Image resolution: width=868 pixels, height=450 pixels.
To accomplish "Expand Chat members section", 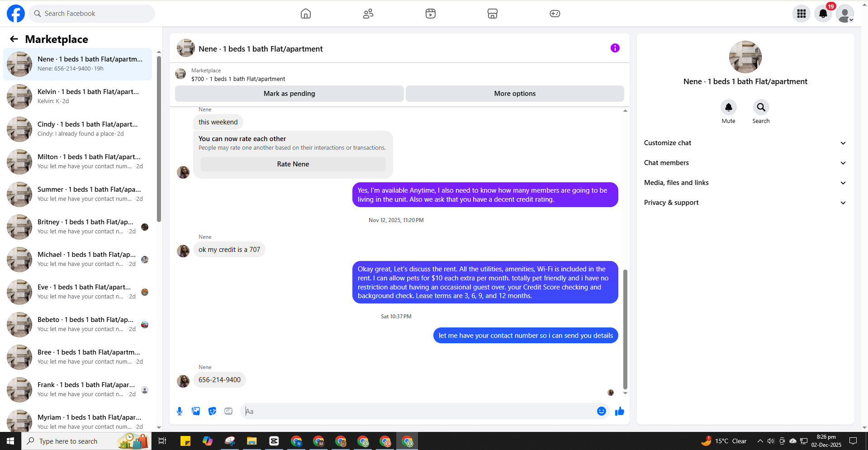I will (x=745, y=163).
